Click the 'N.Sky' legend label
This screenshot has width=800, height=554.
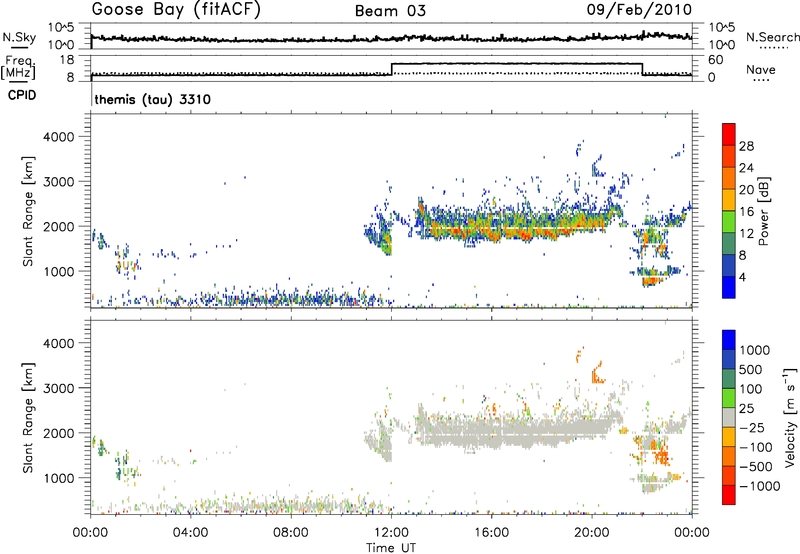click(19, 37)
